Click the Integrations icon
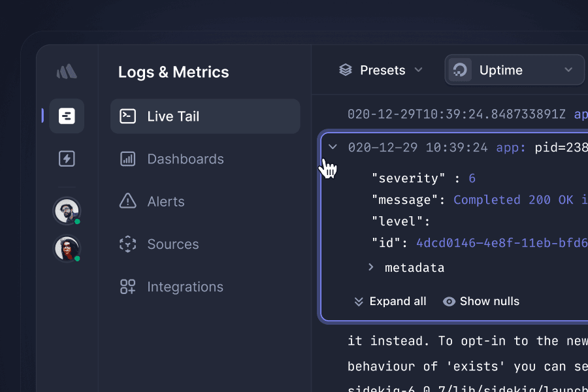 pyautogui.click(x=127, y=287)
